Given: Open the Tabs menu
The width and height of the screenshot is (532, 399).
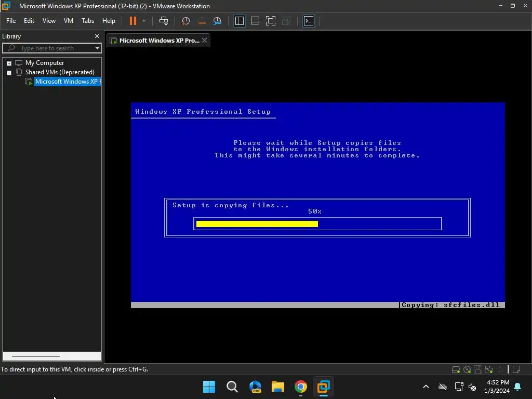Looking at the screenshot, I should (87, 21).
